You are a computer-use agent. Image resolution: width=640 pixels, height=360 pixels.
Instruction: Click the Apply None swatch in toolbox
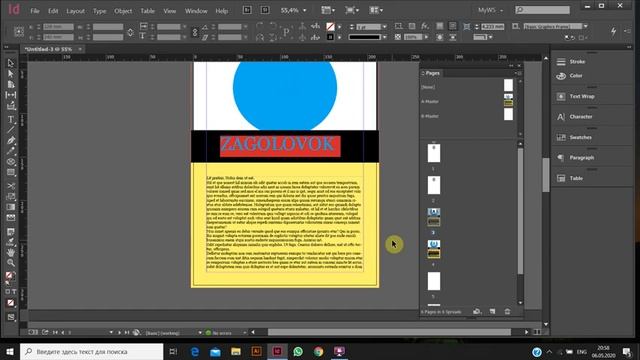[x=10, y=303]
